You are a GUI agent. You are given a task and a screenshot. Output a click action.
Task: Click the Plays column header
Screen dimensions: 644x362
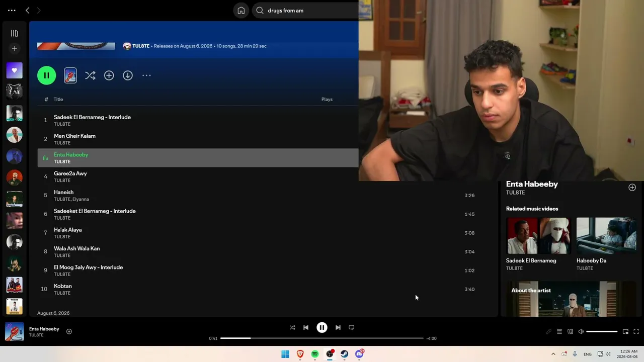click(327, 100)
